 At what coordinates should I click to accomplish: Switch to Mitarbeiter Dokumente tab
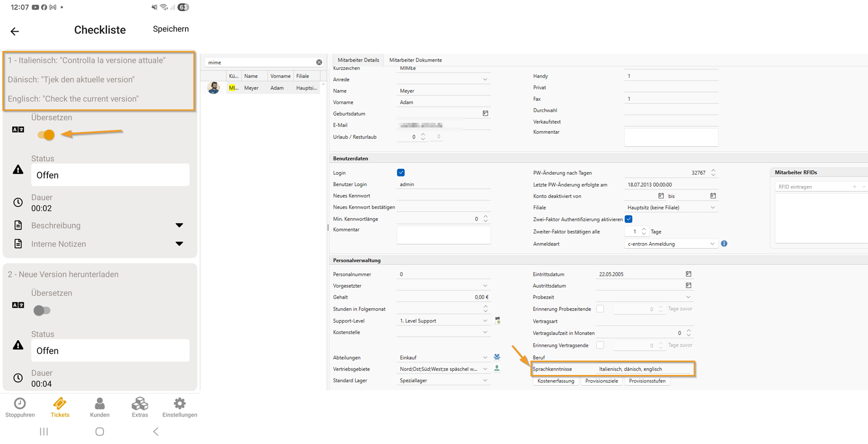(415, 60)
